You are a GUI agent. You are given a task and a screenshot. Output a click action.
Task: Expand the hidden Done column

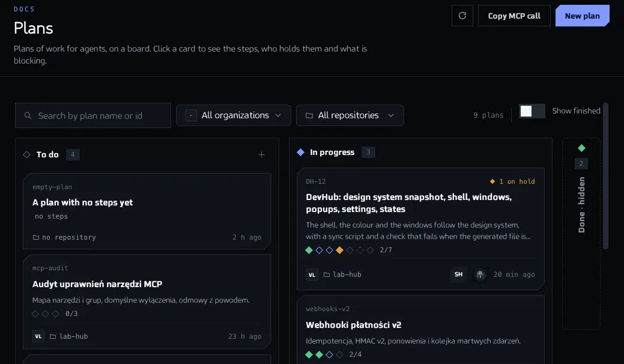(581, 234)
